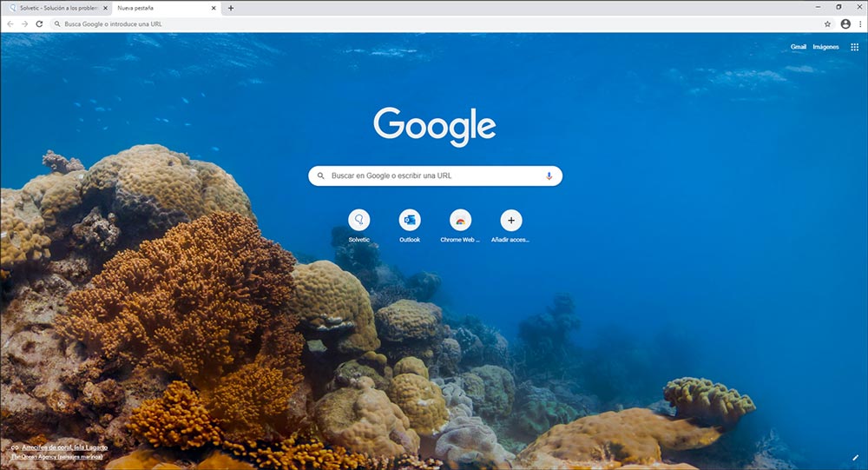This screenshot has height=470, width=868.
Task: Customize this page with the pencil icon
Action: click(855, 457)
